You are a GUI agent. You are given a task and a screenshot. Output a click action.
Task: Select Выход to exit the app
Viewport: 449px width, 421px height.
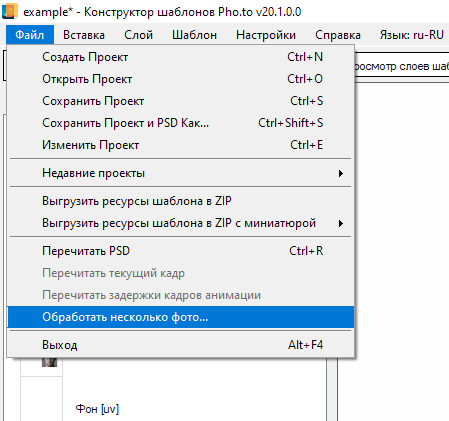coord(180,345)
